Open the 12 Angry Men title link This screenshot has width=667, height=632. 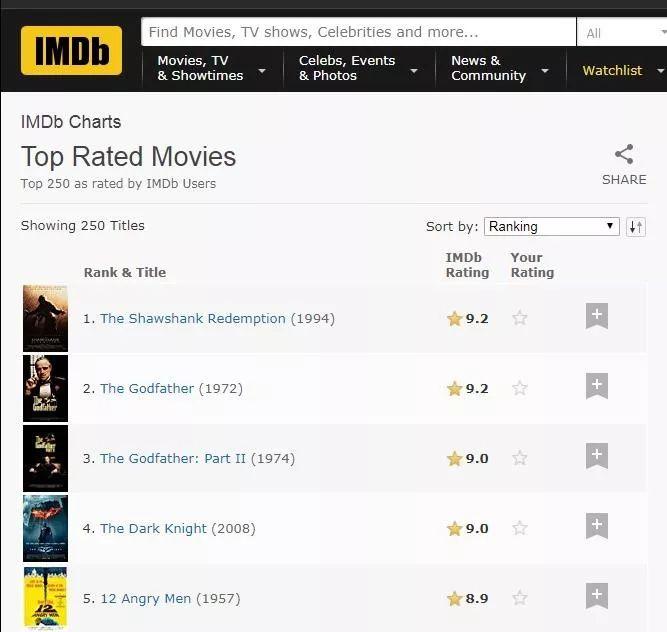[x=146, y=598]
